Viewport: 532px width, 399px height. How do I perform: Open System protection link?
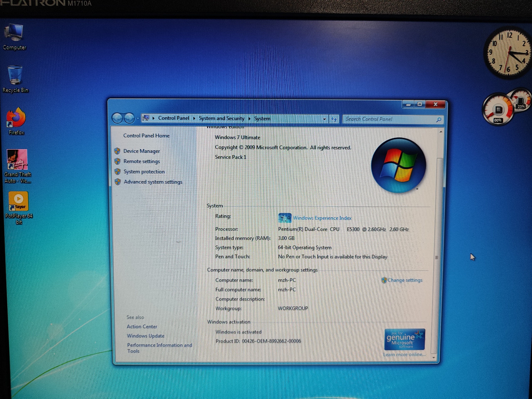(144, 172)
